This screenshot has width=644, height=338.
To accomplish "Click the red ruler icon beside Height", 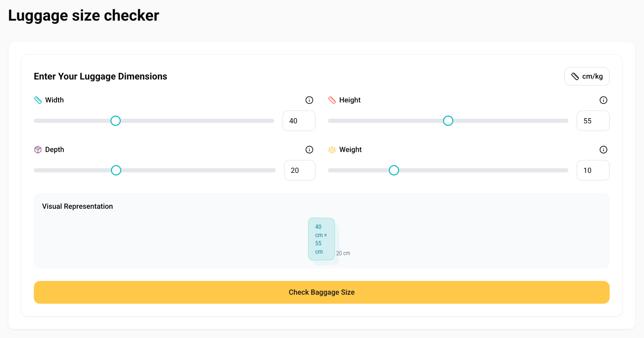I will (332, 100).
